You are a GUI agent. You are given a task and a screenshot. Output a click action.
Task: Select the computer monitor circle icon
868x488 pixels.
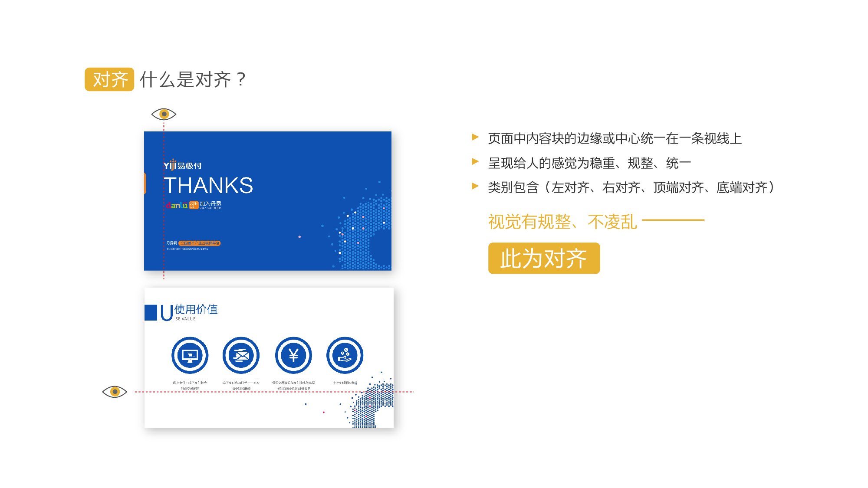(x=190, y=355)
